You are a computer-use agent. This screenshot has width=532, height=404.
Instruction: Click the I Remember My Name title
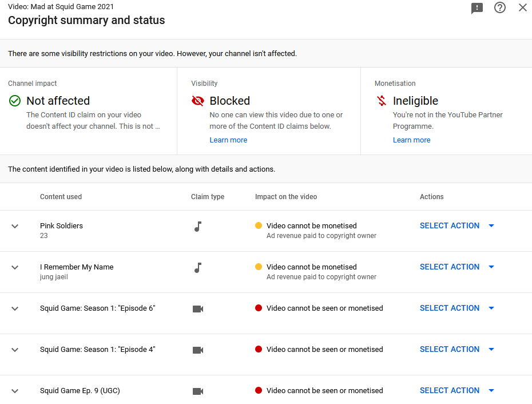point(77,267)
